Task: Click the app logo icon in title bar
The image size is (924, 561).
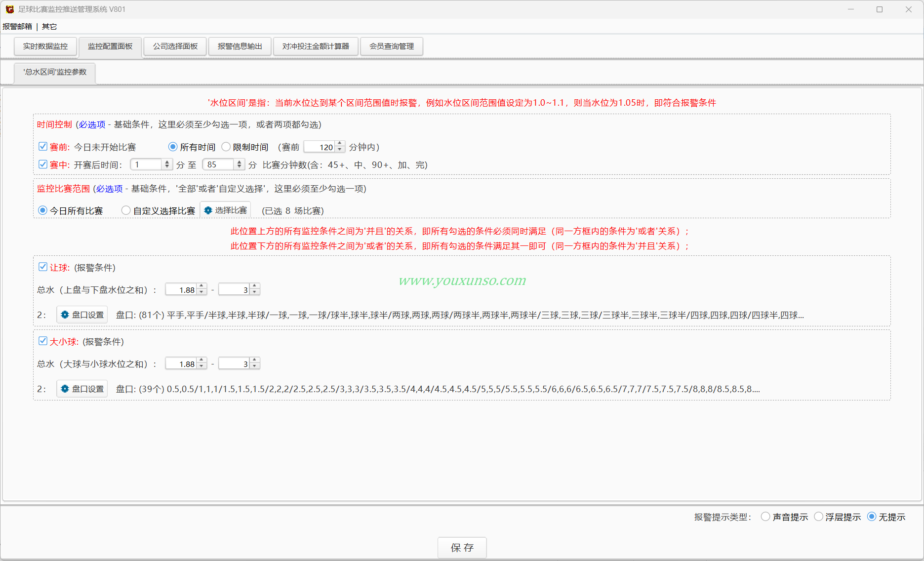Action: coord(10,9)
